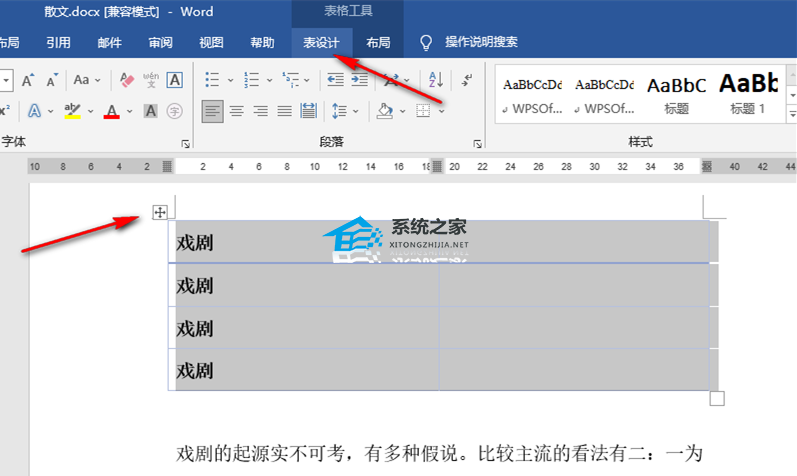
Task: Open the shading color dropdown arrow
Action: (403, 110)
